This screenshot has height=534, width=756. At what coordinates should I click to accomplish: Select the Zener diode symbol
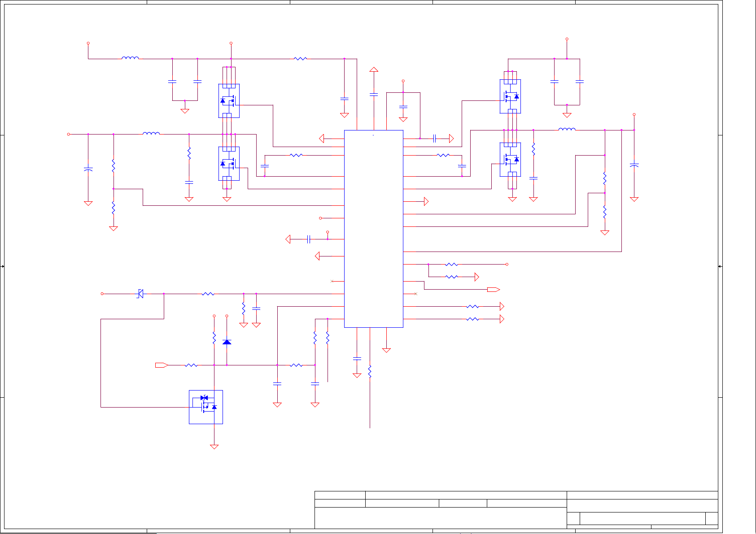coord(140,294)
